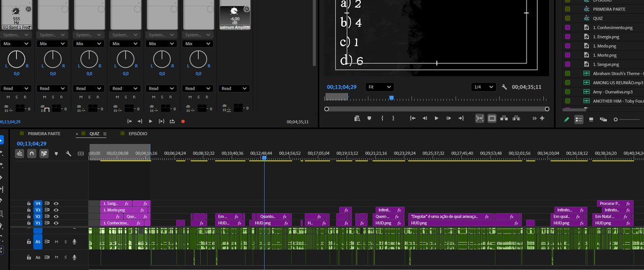This screenshot has width=644, height=270.
Task: Open QUIZ sequence panel menu
Action: tap(105, 134)
